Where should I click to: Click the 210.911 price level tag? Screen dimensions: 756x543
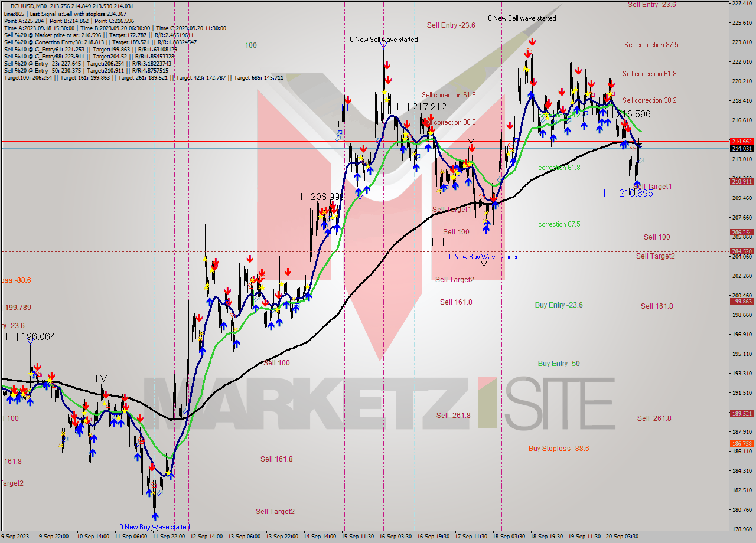pos(742,181)
